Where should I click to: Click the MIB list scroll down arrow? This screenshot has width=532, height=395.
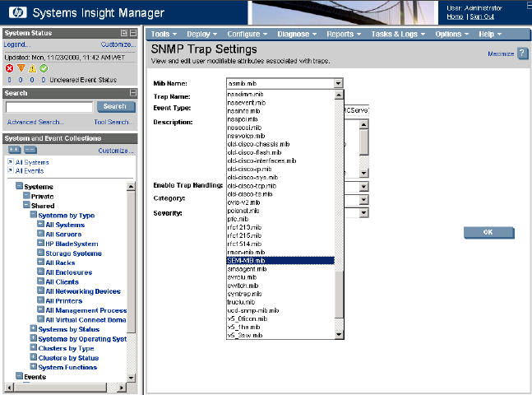tap(339, 335)
